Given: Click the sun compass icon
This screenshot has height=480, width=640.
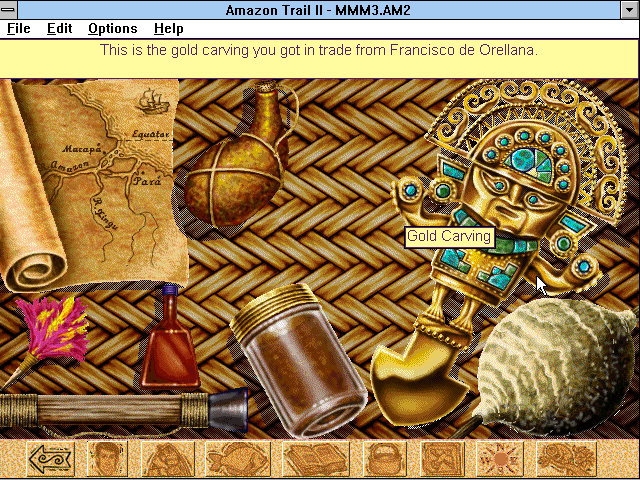Looking at the screenshot, I should 500,459.
